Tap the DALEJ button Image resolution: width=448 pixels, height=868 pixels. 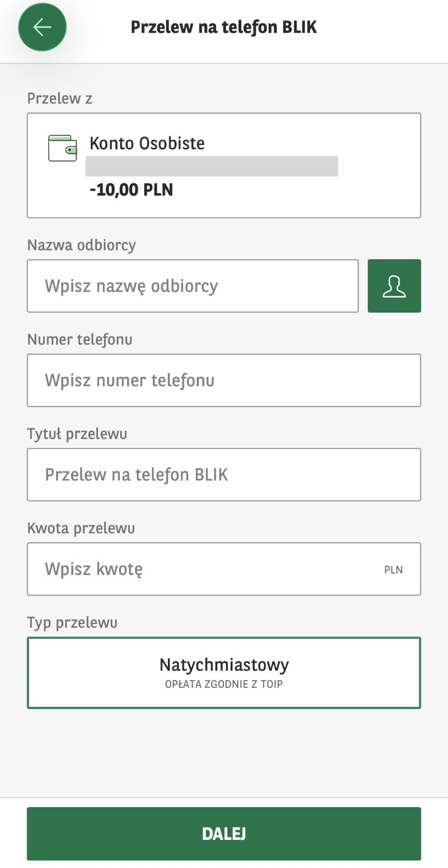click(x=224, y=834)
